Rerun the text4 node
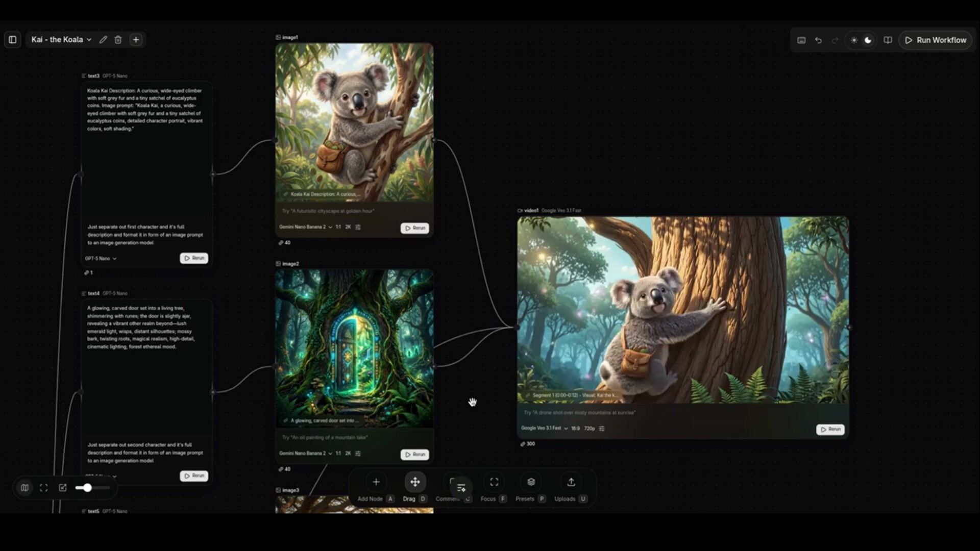Screen dimensions: 980x551 194,475
